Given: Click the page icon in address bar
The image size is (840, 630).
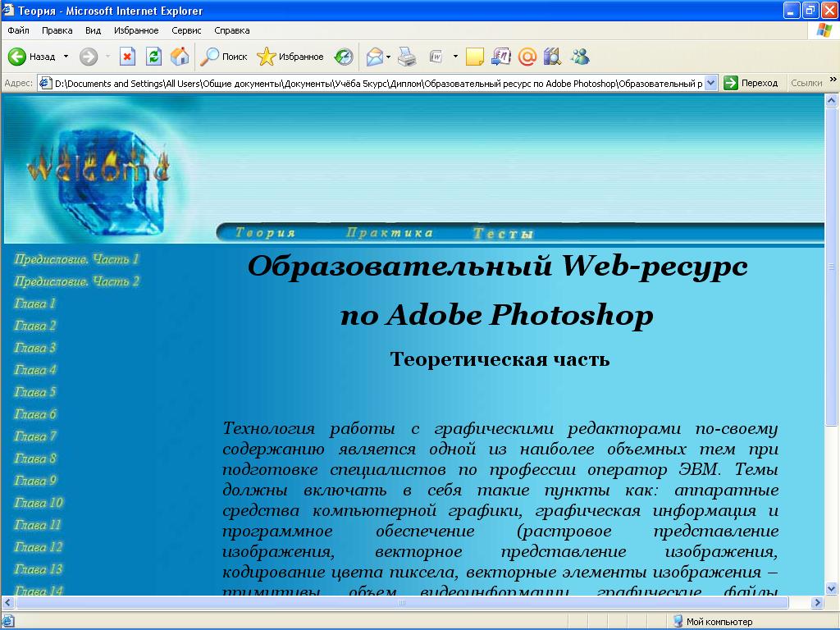Looking at the screenshot, I should pos(46,84).
